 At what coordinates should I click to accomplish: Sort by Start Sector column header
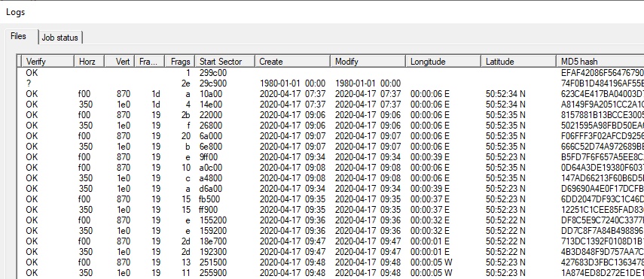tap(224, 61)
